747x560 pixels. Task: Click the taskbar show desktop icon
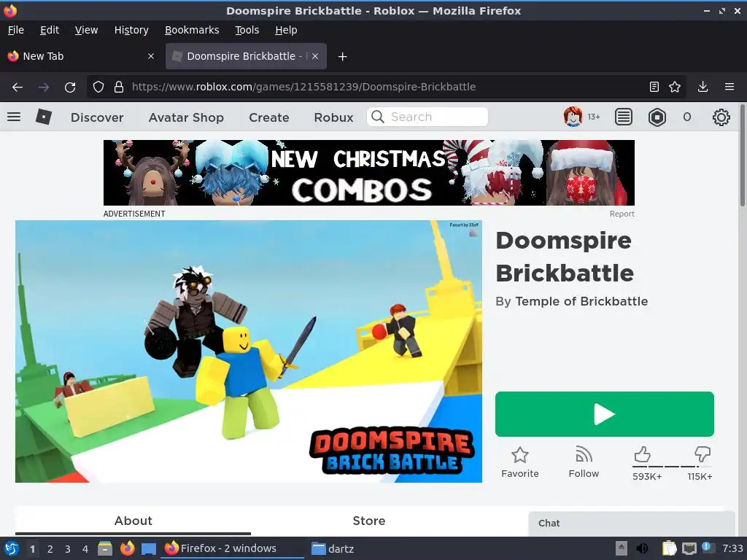click(x=149, y=548)
